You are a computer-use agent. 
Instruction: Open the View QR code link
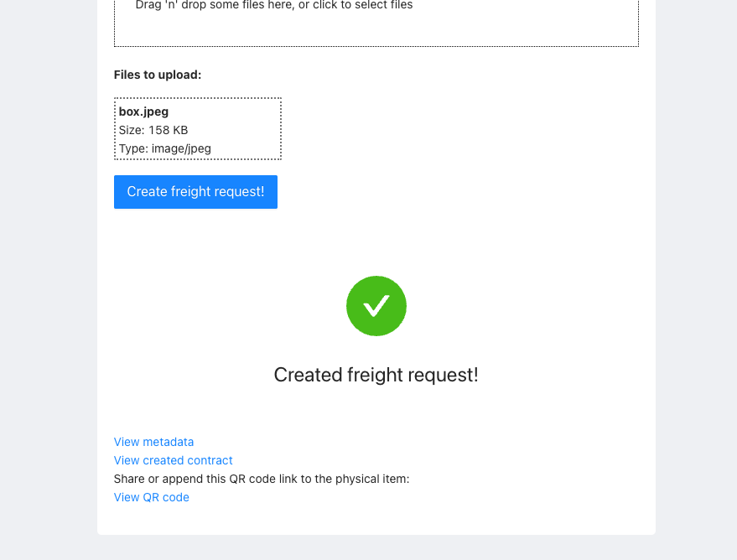[x=152, y=497]
